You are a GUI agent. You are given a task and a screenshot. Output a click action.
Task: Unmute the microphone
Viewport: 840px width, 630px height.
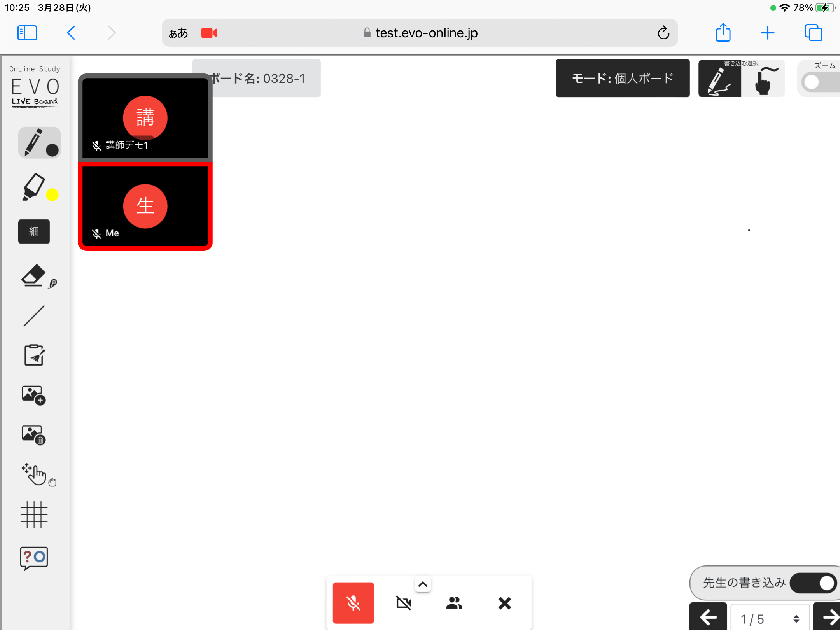353,603
